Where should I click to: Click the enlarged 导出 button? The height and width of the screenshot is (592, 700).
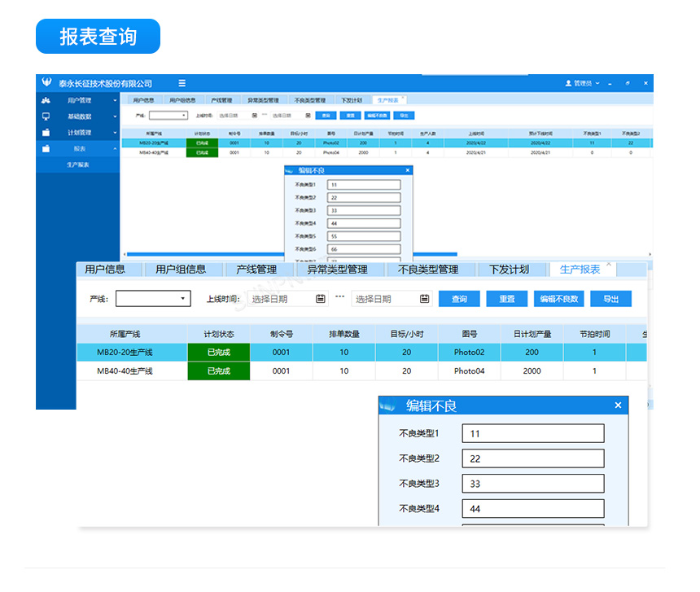click(x=610, y=299)
